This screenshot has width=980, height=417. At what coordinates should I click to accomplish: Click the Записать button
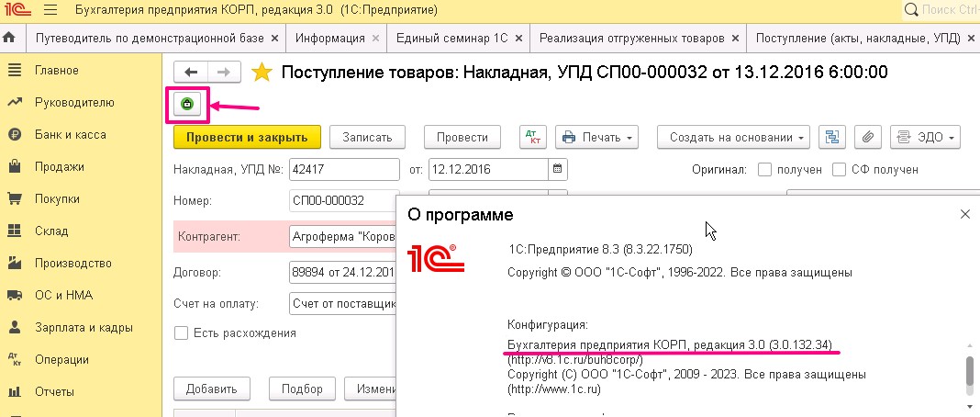[367, 137]
